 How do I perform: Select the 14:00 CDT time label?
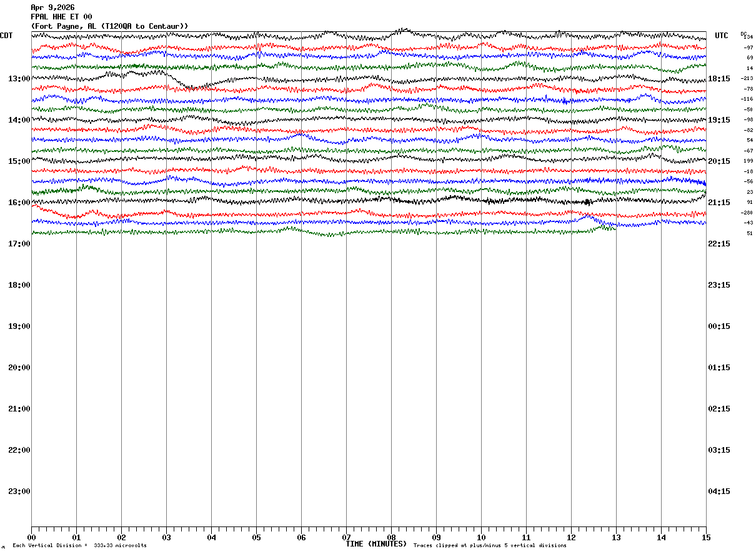point(19,120)
